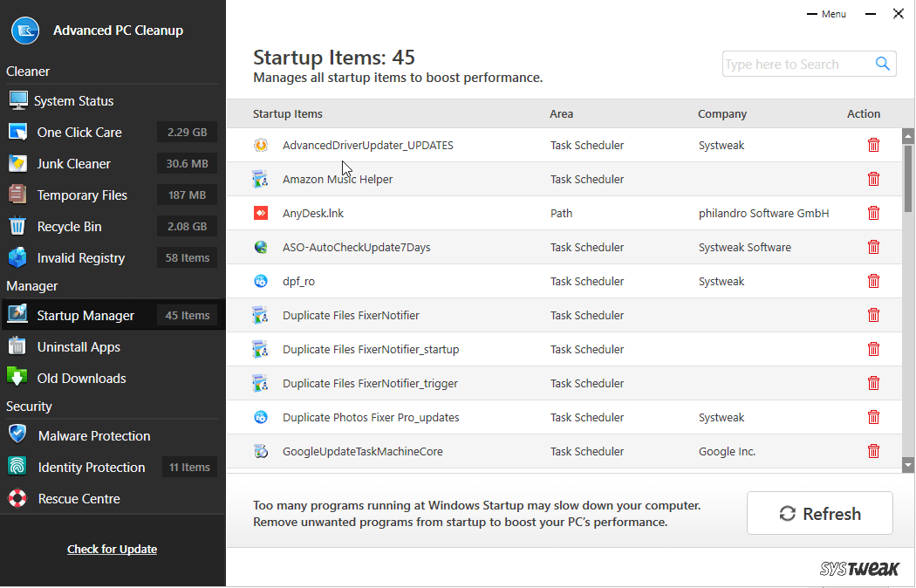Sort by the Company column header
This screenshot has width=916, height=588.
pos(721,114)
